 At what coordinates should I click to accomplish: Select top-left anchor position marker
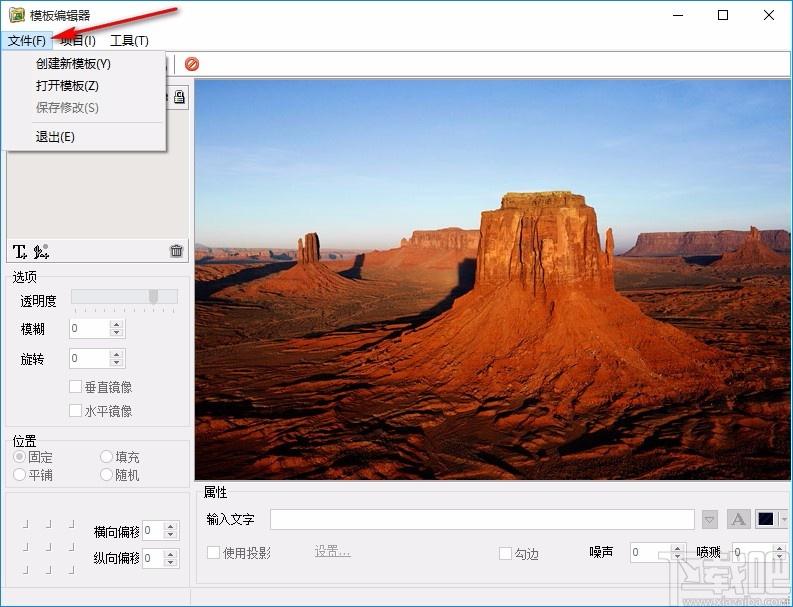[x=25, y=524]
